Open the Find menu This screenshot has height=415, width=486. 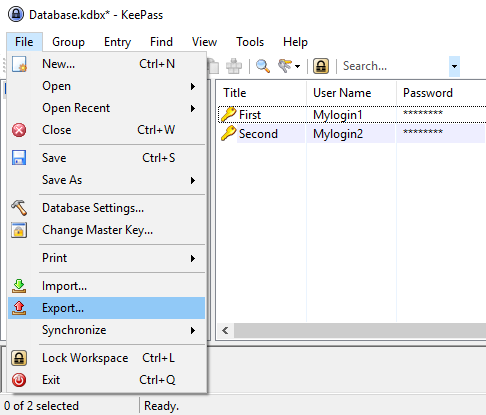(161, 42)
